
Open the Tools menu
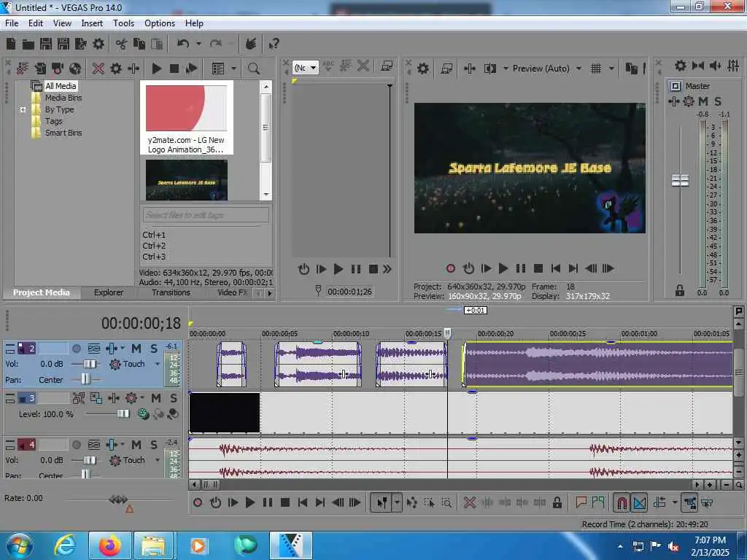123,23
